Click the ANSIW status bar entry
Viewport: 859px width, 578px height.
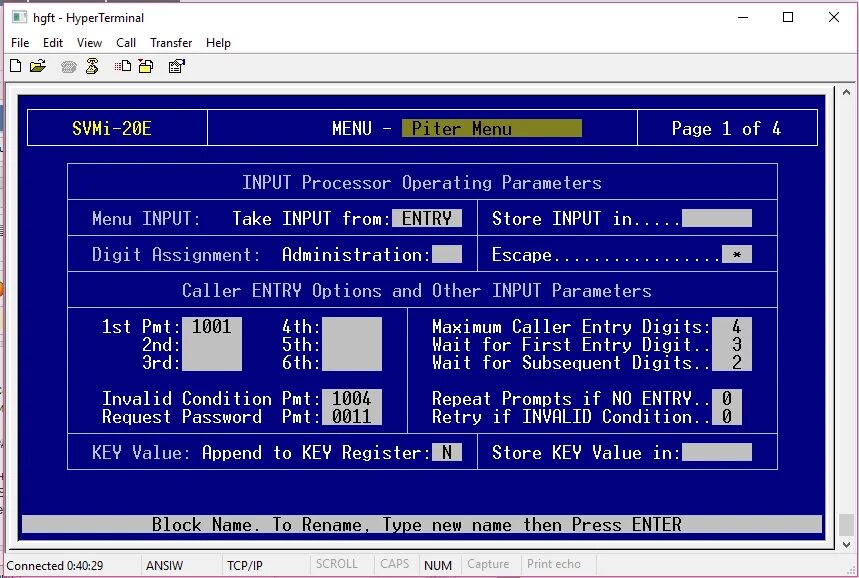pyautogui.click(x=164, y=565)
